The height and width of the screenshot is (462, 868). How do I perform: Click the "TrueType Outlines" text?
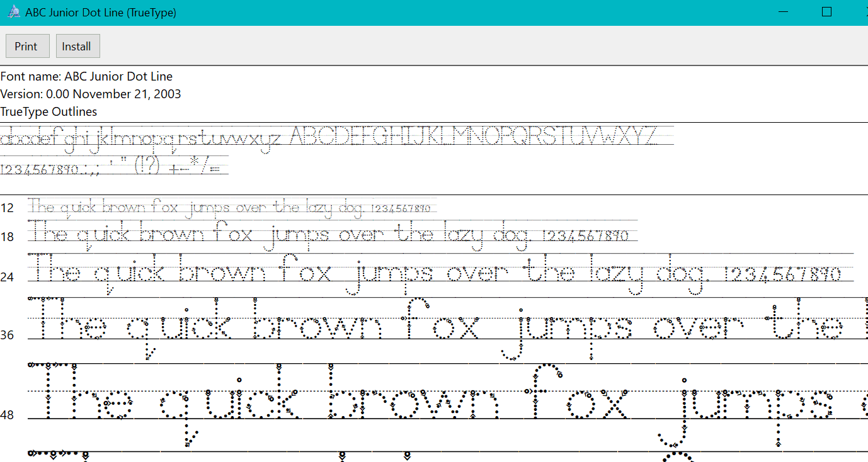pyautogui.click(x=49, y=111)
